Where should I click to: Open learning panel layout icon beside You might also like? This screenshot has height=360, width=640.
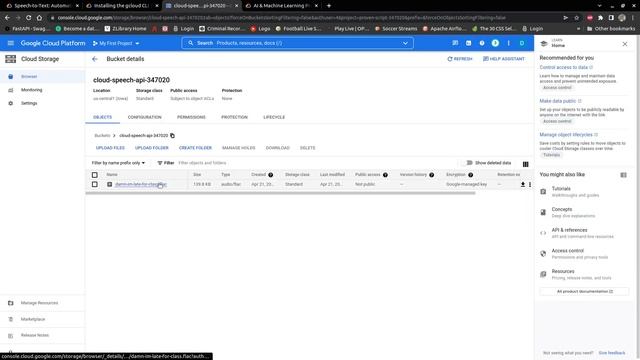click(x=623, y=175)
